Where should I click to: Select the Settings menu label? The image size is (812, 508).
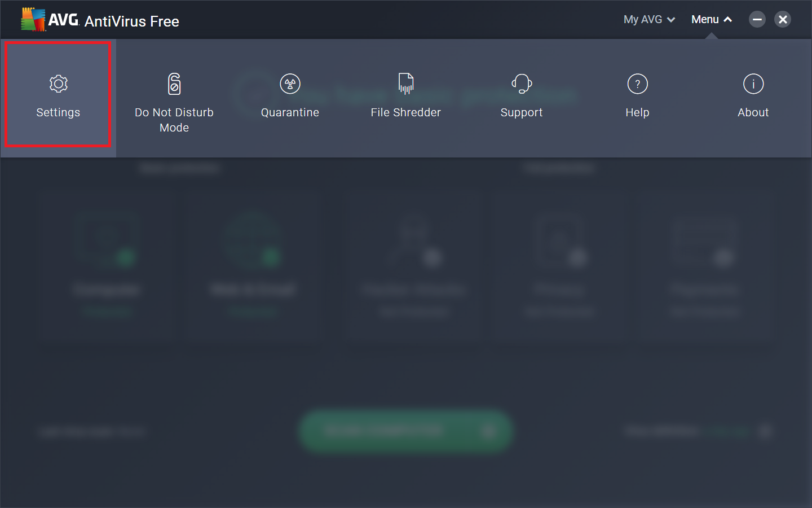pyautogui.click(x=58, y=112)
